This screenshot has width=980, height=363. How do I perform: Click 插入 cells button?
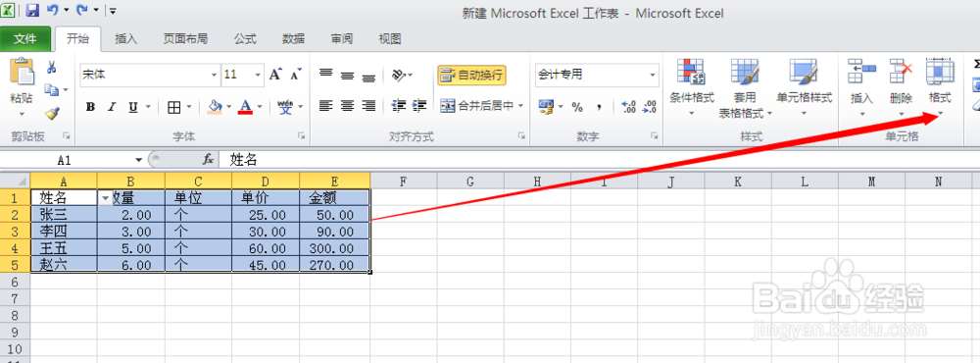pos(862,87)
